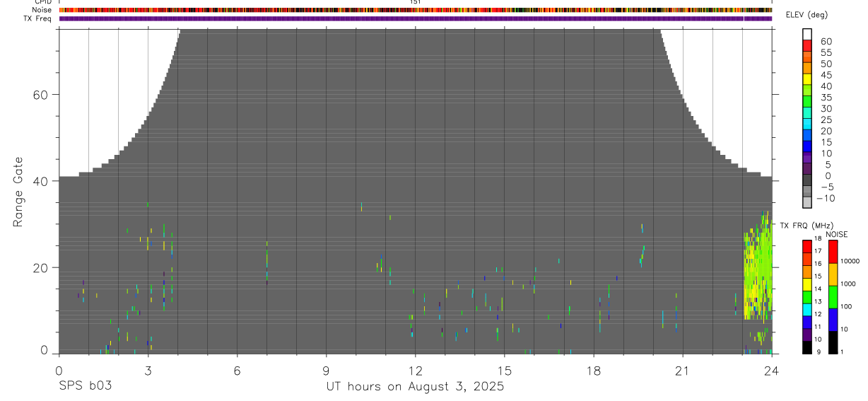Click the cyan TX FRQ swatch between 13 and 12
This screenshot has height=401, width=868.
[807, 309]
